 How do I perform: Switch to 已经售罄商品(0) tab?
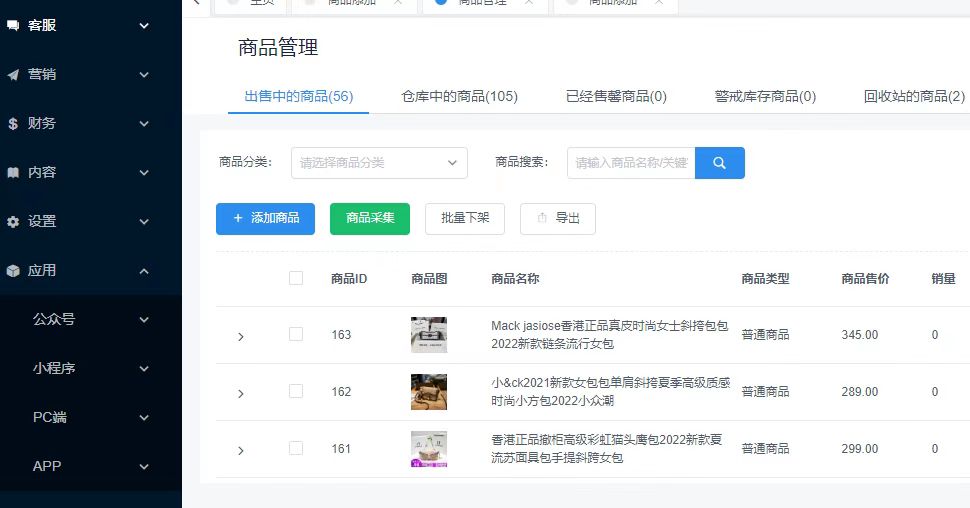point(616,97)
